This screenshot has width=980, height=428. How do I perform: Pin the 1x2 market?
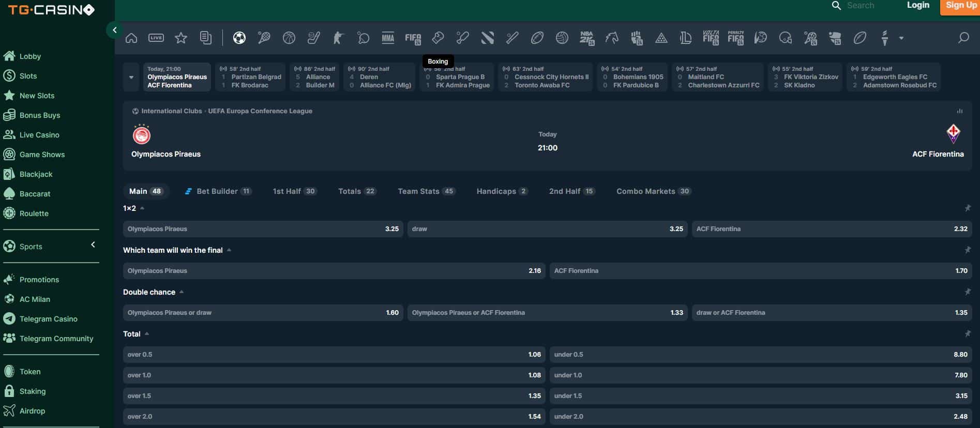point(967,208)
